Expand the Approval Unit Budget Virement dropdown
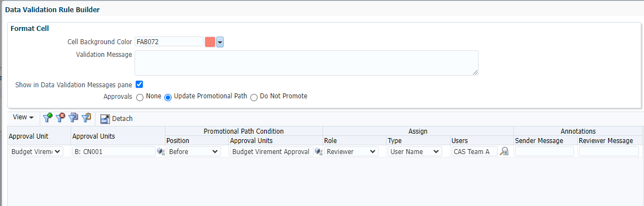Image resolution: width=644 pixels, height=206 pixels. [36, 151]
